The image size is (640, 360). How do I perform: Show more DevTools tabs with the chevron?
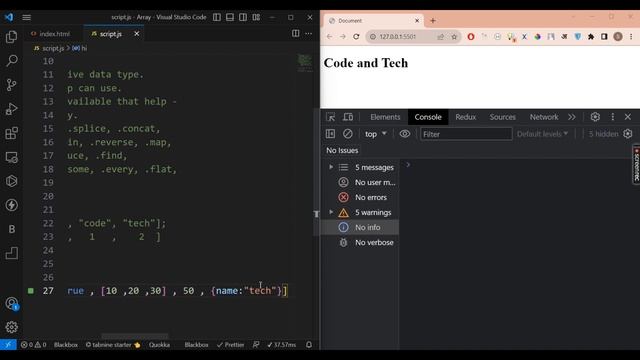571,117
